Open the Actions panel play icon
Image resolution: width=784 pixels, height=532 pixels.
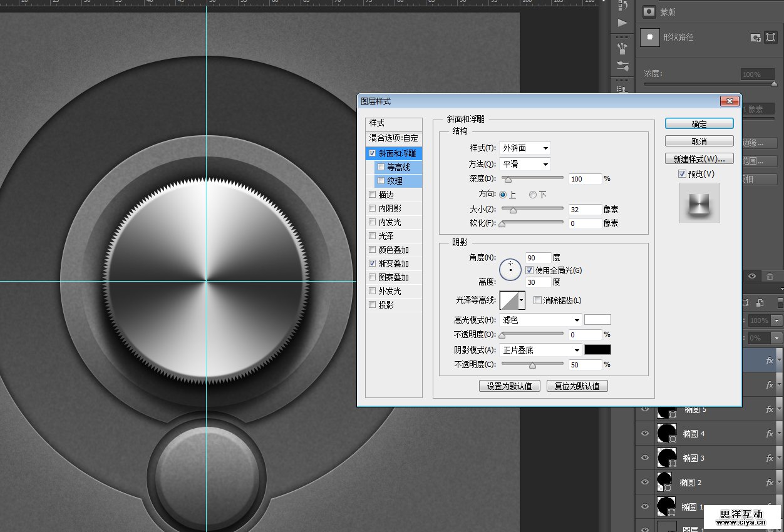click(x=622, y=23)
